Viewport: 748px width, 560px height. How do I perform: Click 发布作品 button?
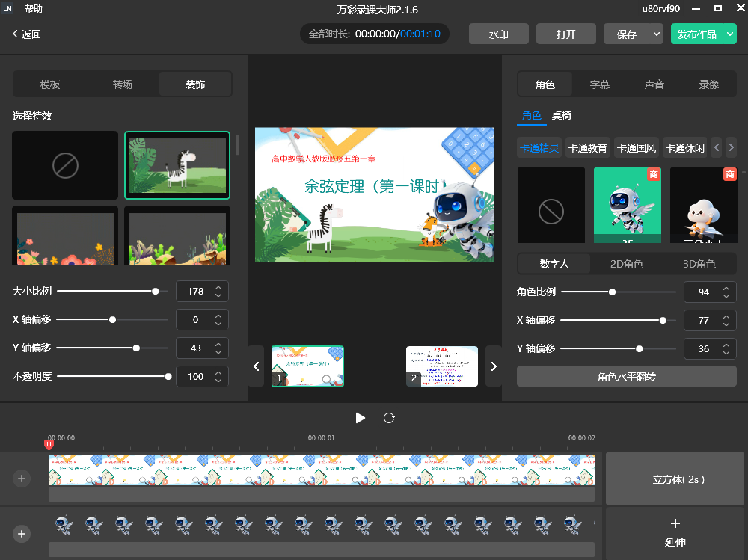point(697,34)
